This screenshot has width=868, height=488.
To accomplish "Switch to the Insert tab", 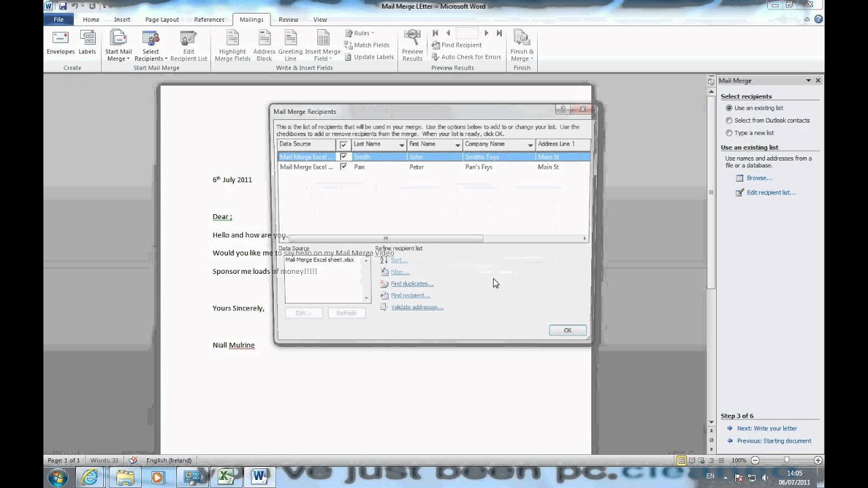I will [x=122, y=20].
